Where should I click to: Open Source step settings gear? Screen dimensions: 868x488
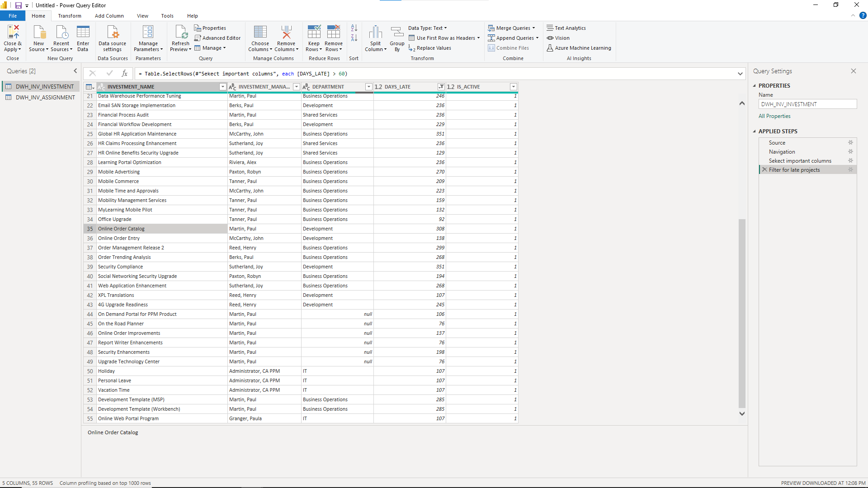pos(850,142)
